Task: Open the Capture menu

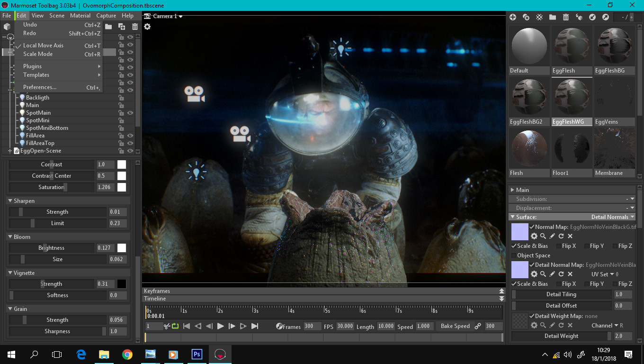Action: (106, 16)
